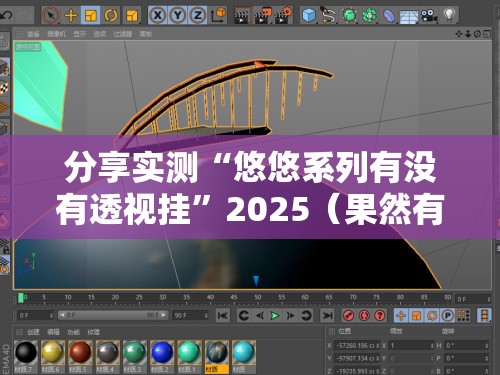This screenshot has height=375, width=500.
Task: Toggle point level animation dots icon
Action: pos(463,315)
